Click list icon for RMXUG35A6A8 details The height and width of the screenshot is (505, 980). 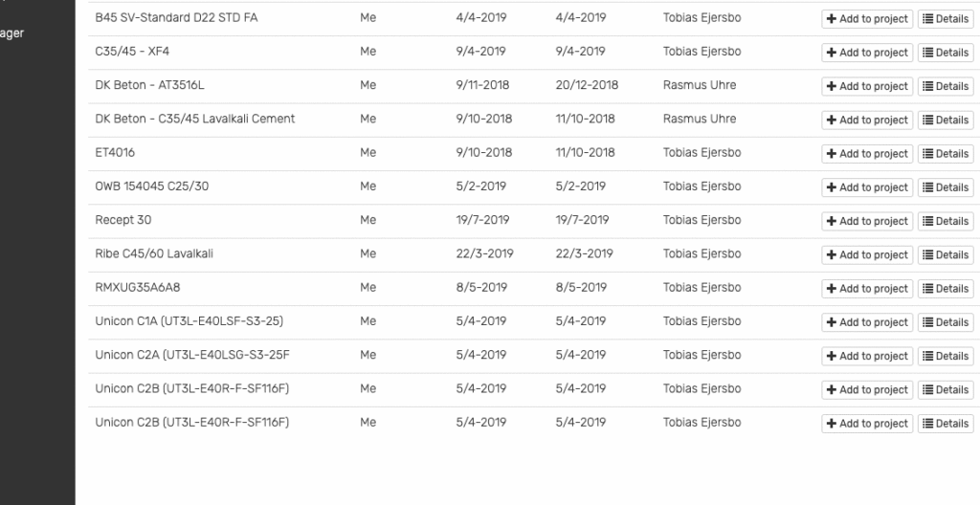(x=928, y=289)
